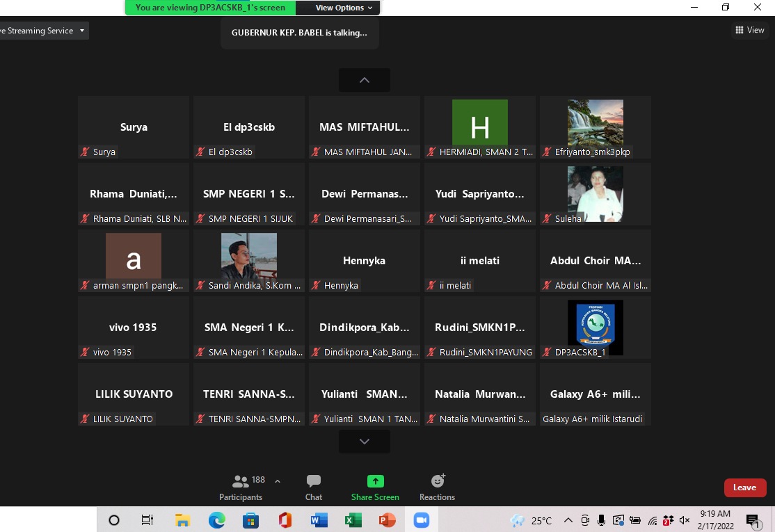Screen dimensions: 775x532
Task: Open the Reactions menu
Action: (437, 487)
